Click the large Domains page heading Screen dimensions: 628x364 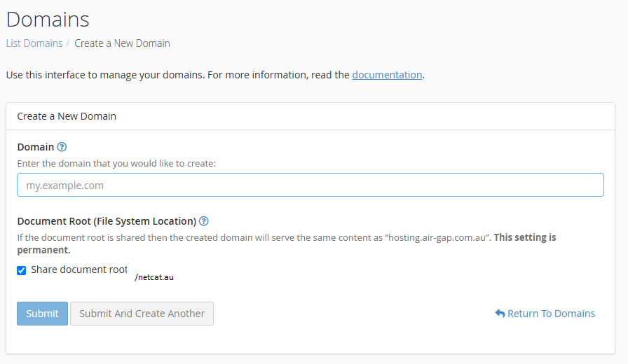[48, 19]
